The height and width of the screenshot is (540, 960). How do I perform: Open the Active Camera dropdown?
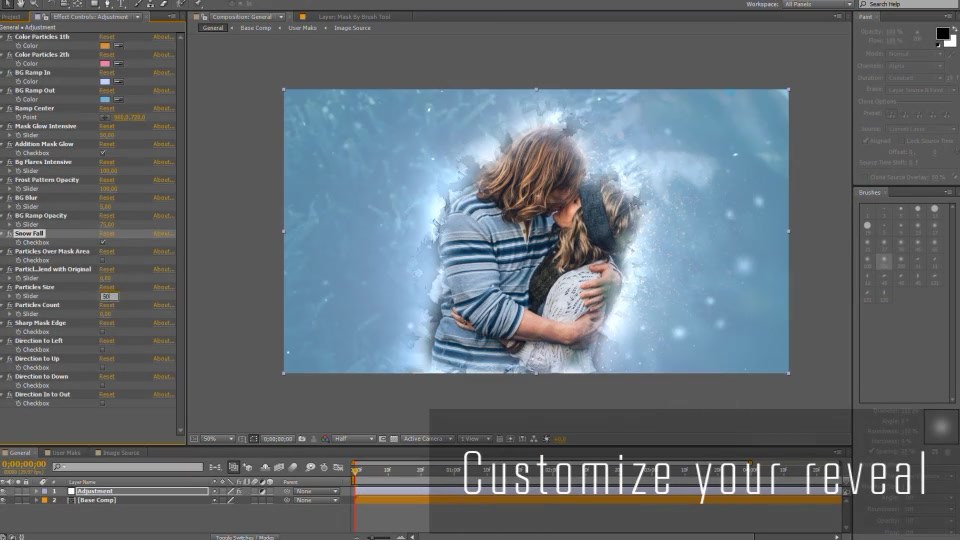coord(427,439)
